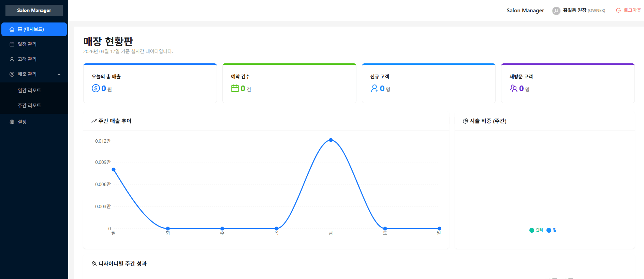Viewport: 644px width, 279px height.
Task: Click the green calendar icon in 예약 건수 card
Action: coord(235,89)
